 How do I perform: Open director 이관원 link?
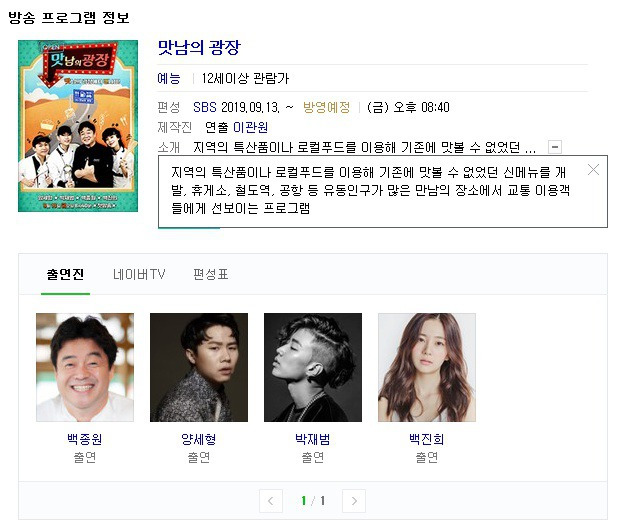[x=250, y=127]
